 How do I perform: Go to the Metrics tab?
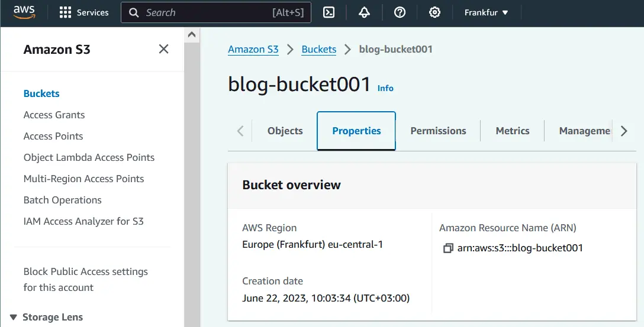(x=512, y=131)
